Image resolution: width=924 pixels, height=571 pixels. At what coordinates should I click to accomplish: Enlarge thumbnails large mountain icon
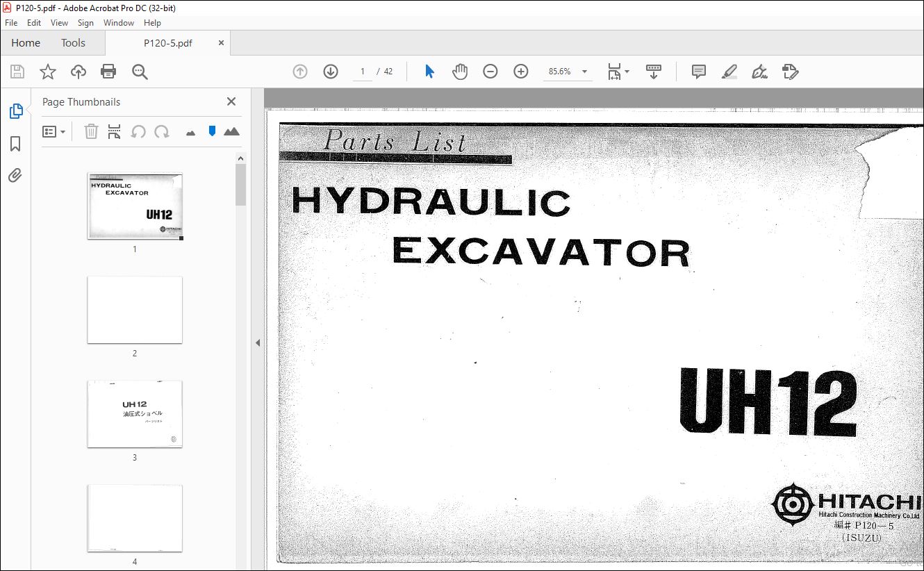tap(231, 131)
